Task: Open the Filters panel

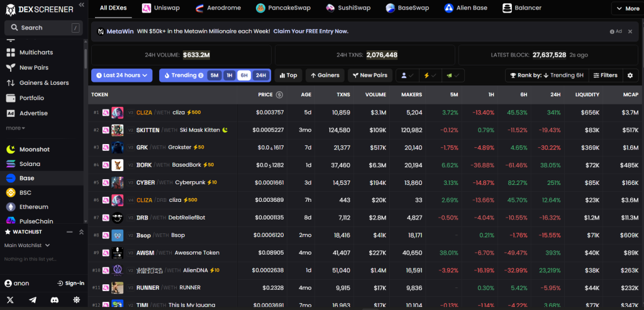Action: [x=606, y=75]
